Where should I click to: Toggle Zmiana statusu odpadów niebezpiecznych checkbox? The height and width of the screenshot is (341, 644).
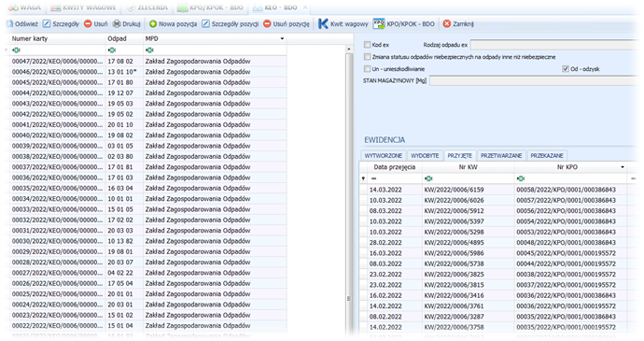coord(367,57)
